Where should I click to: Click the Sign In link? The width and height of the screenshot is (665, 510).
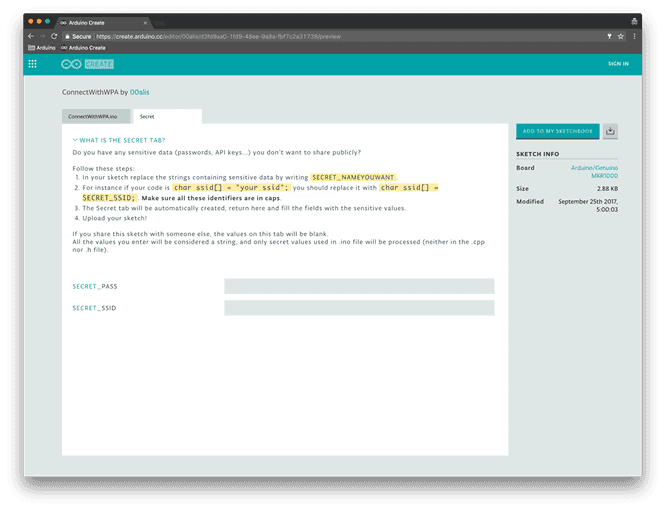618,64
